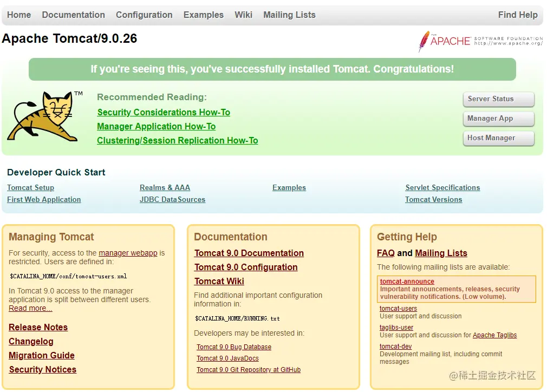Open the Servlet Specifications link
Image resolution: width=547 pixels, height=392 pixels.
click(x=442, y=188)
